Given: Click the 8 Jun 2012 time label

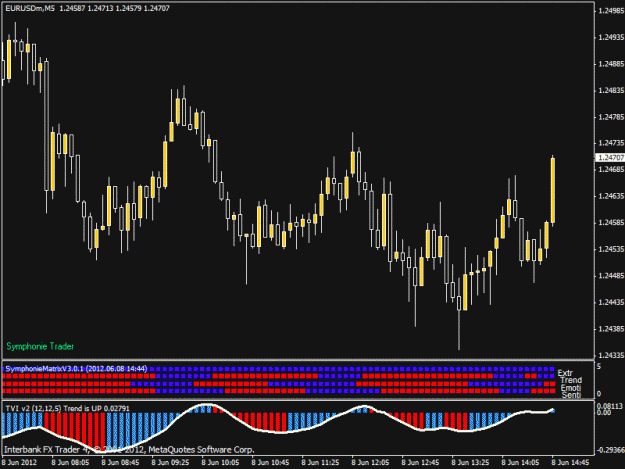Looking at the screenshot, I should 19,463.
